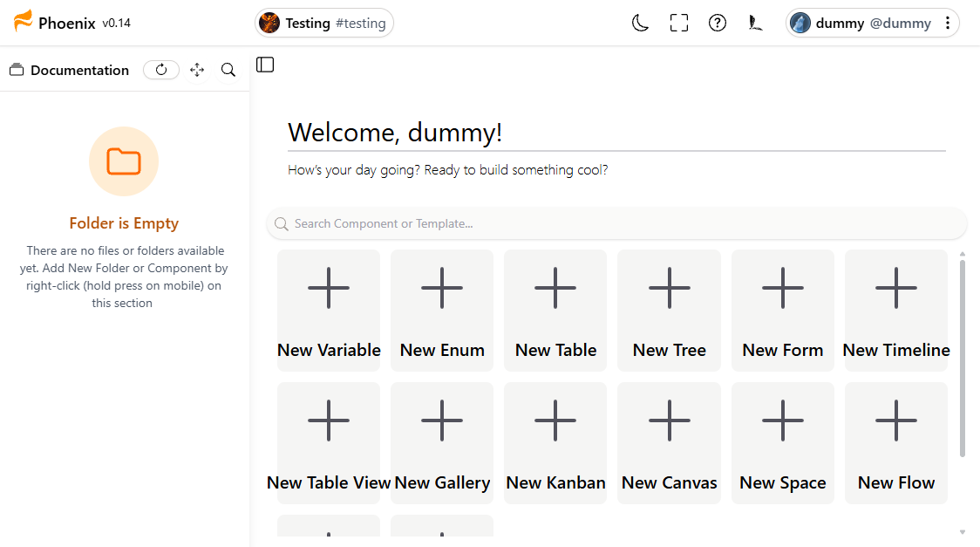
Task: Create a New Timeline
Action: (x=896, y=311)
